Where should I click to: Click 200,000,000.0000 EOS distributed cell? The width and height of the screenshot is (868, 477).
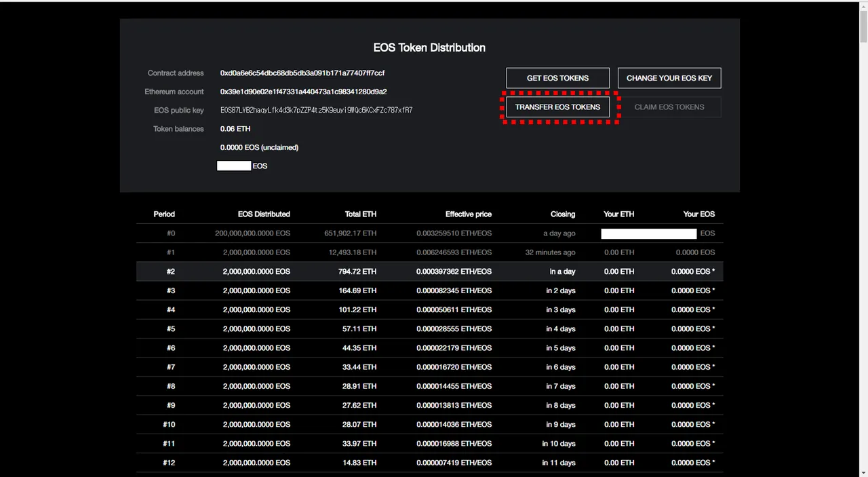click(x=252, y=233)
